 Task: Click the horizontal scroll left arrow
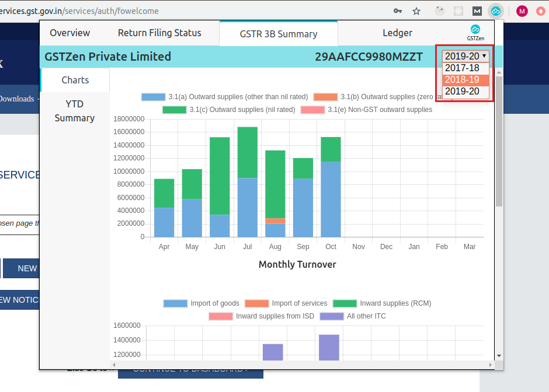coord(114,365)
